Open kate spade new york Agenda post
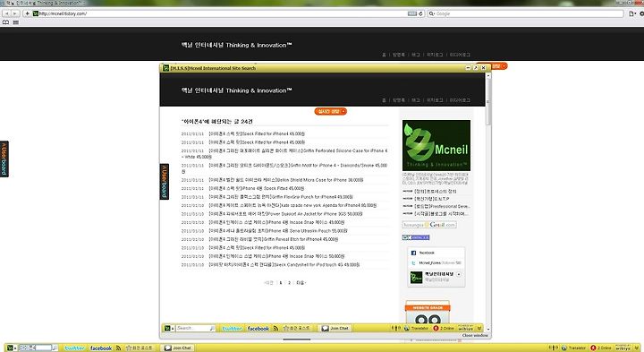The width and height of the screenshot is (644, 352). [x=292, y=205]
